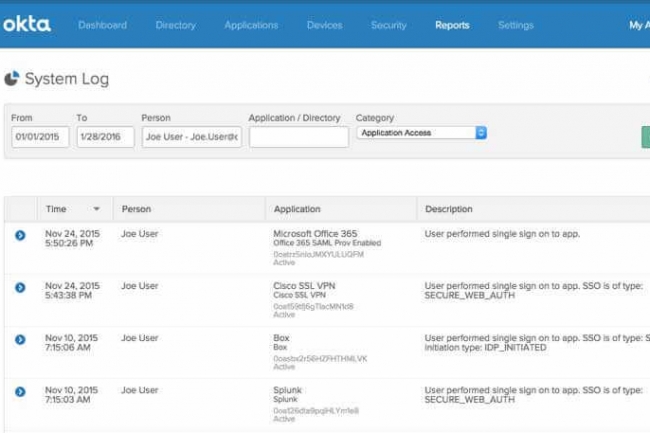Select the Security menu
This screenshot has width=650, height=433.
pyautogui.click(x=389, y=25)
